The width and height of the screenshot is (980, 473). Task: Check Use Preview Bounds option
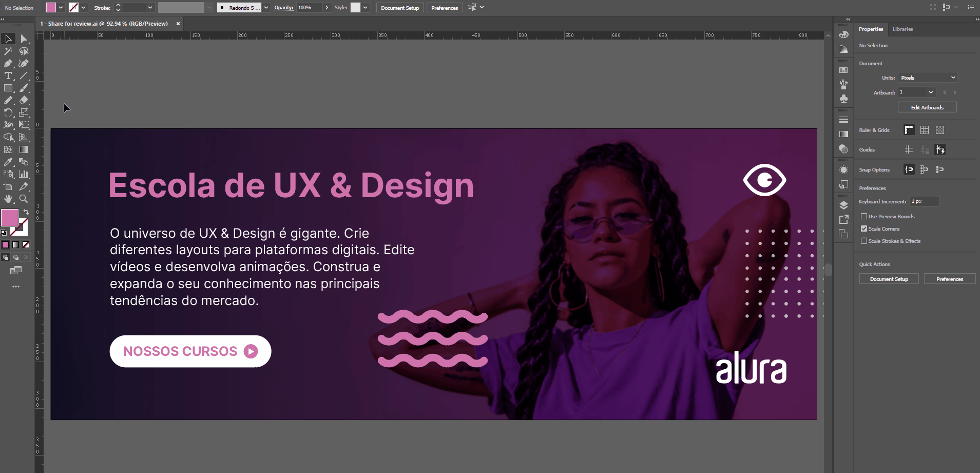click(x=864, y=216)
